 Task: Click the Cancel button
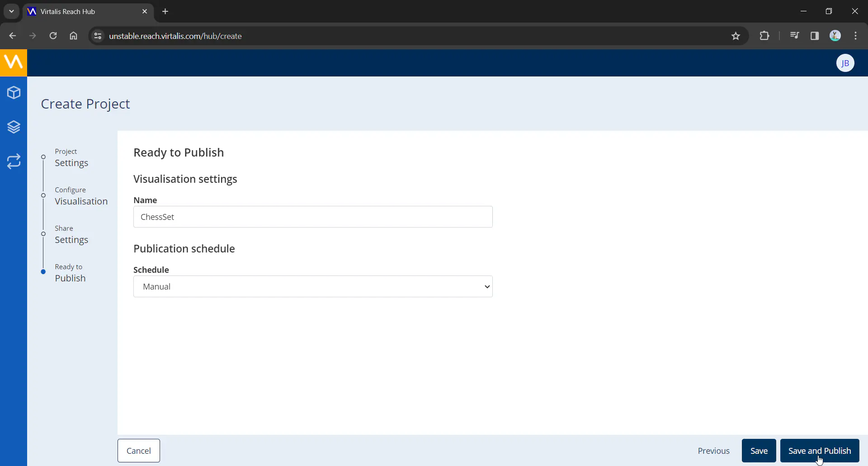tap(139, 451)
